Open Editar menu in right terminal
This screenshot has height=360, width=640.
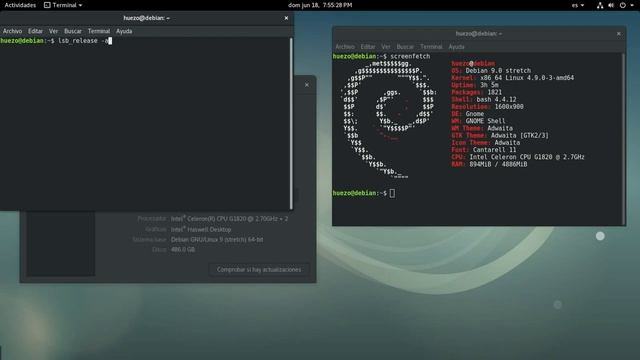coord(368,47)
